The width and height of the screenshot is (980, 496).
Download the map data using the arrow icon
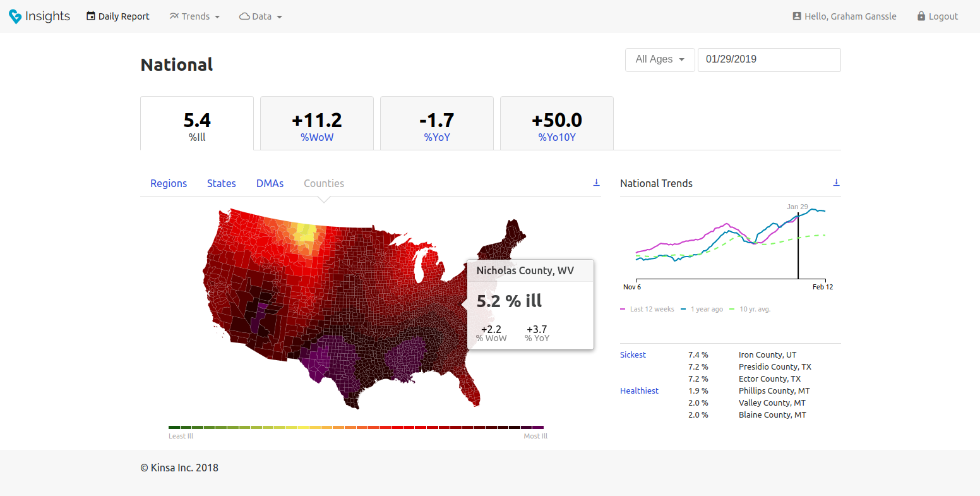pos(596,183)
